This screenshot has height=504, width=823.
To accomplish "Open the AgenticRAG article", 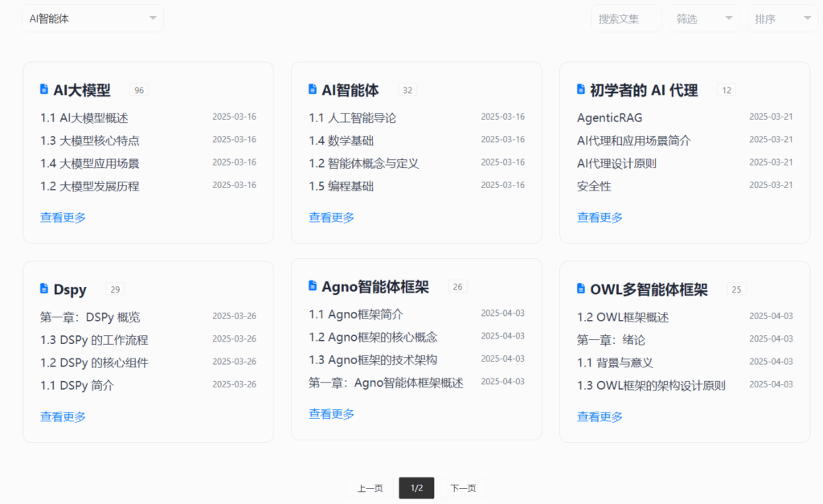I will (x=609, y=118).
